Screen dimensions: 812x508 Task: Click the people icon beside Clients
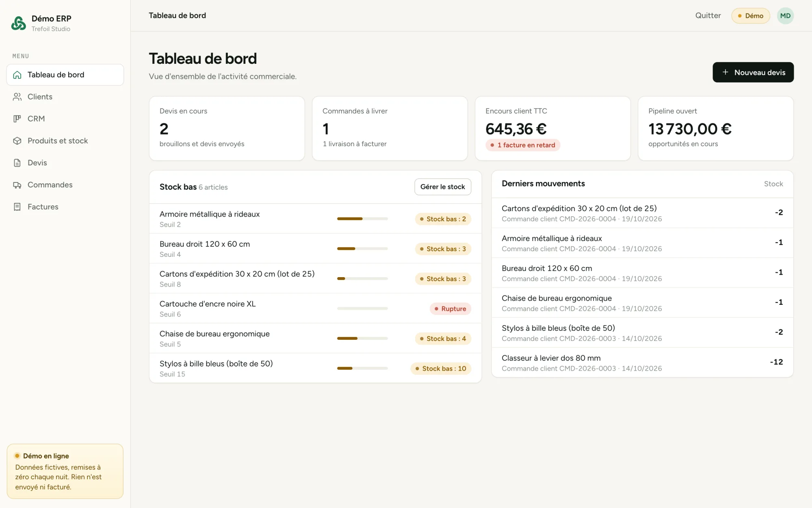click(x=17, y=97)
